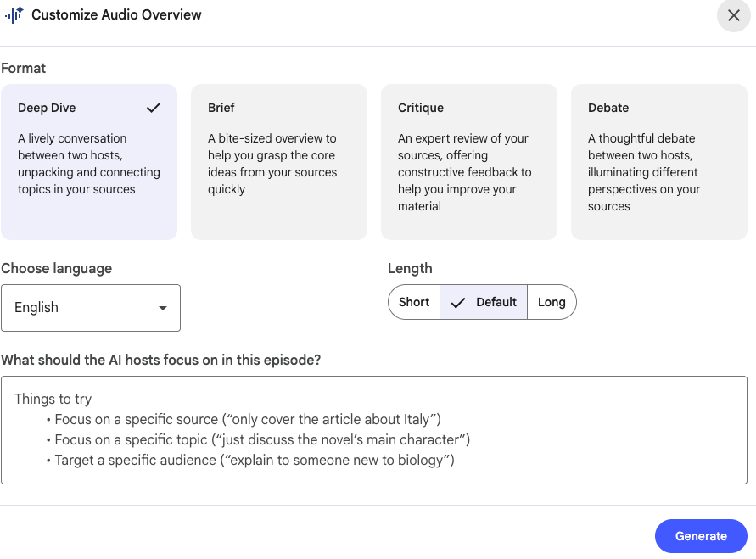
Task: Click the Generate button
Action: coord(701,536)
